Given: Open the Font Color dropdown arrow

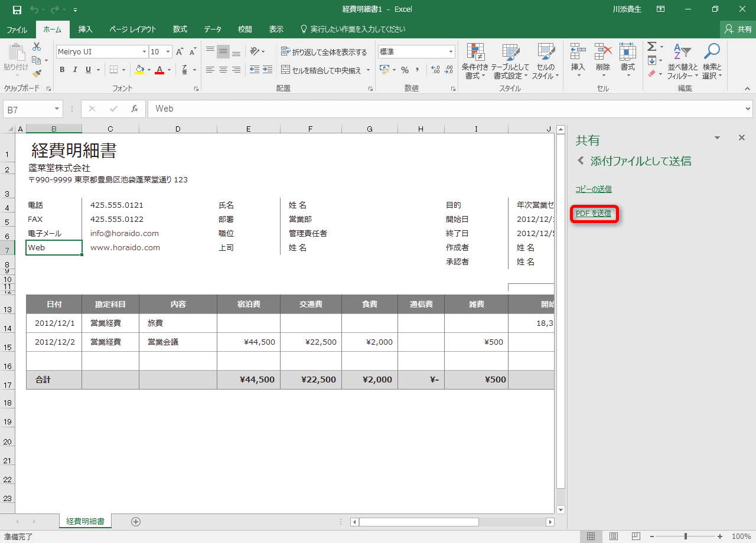Looking at the screenshot, I should click(x=169, y=70).
